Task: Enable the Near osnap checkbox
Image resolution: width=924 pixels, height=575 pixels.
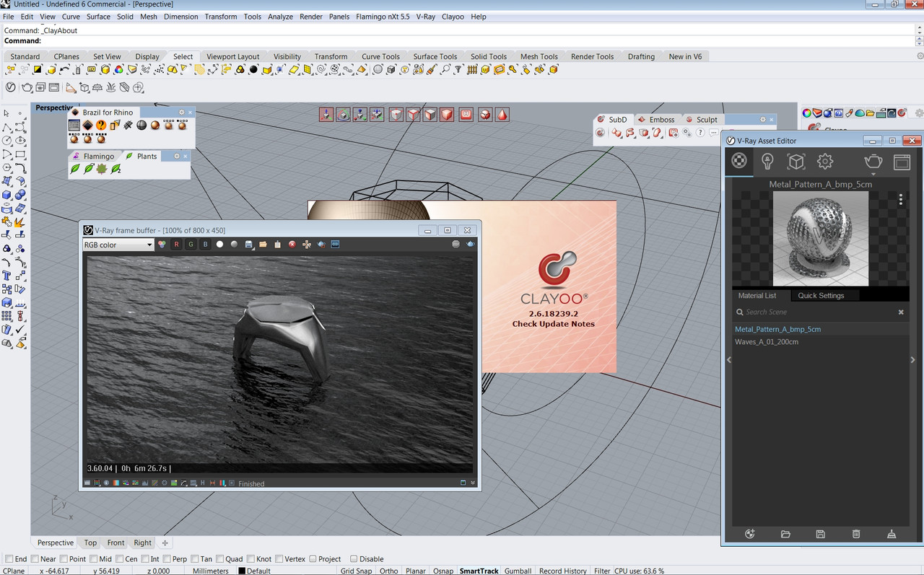Action: point(35,559)
